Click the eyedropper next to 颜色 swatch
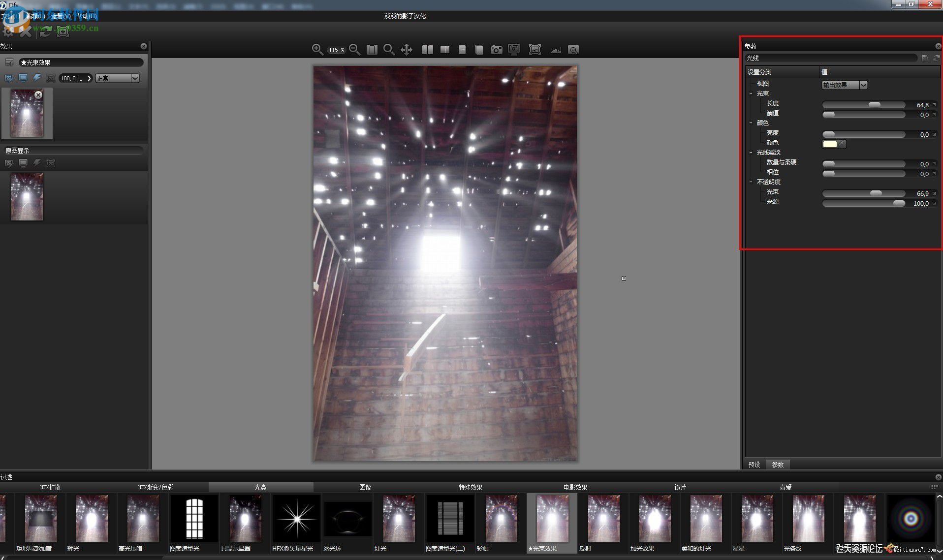 click(x=842, y=144)
